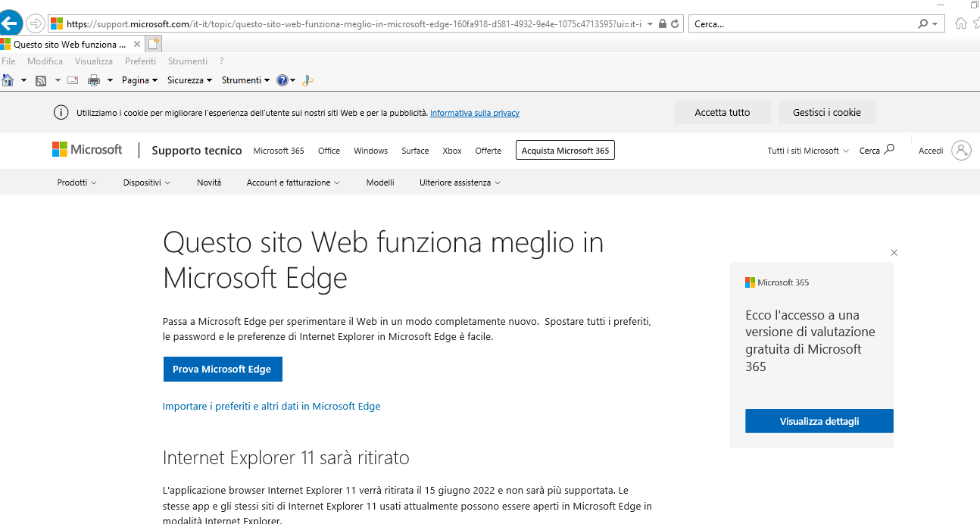Viewport: 980px width, 524px height.
Task: Expand Ulteriore assistenza menu
Action: (x=460, y=182)
